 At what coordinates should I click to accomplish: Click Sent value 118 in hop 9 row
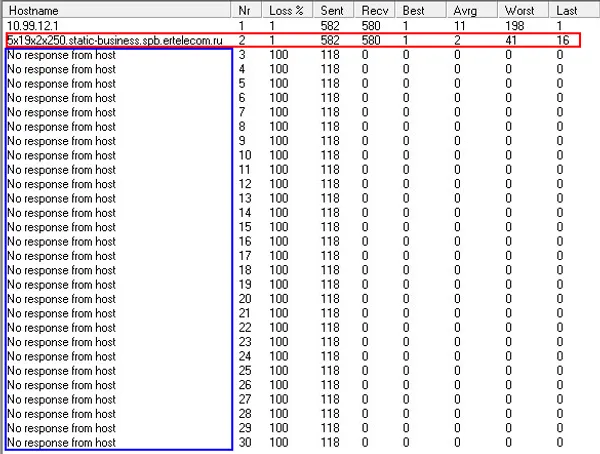330,141
